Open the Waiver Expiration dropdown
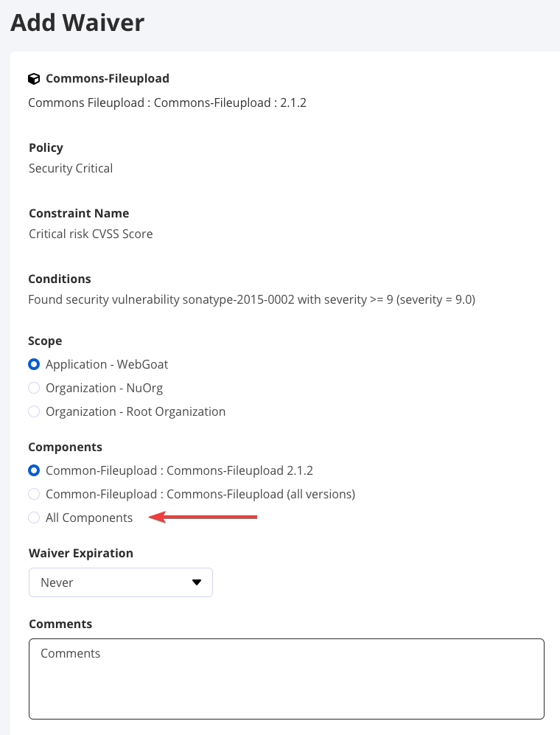Screen dimensions: 560x735 tap(121, 582)
